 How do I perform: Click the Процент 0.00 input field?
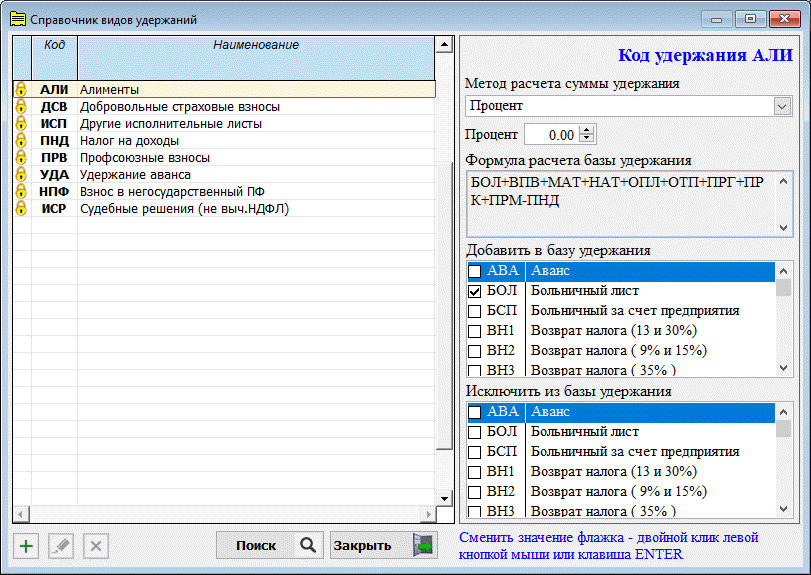click(551, 134)
